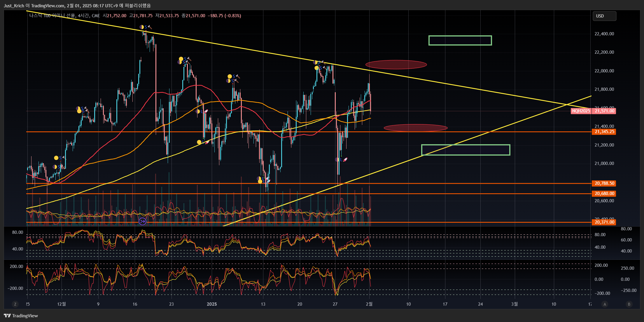The width and height of the screenshot is (644, 322).
Task: Click the 2025 year label on time axis
Action: [212, 304]
